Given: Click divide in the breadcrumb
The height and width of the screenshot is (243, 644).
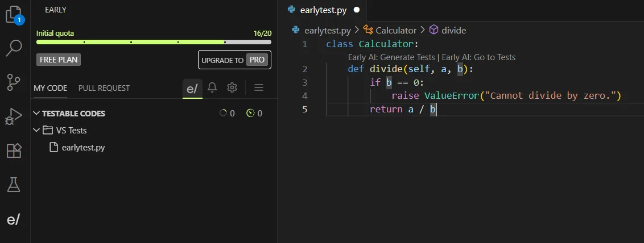Looking at the screenshot, I should pyautogui.click(x=453, y=30).
